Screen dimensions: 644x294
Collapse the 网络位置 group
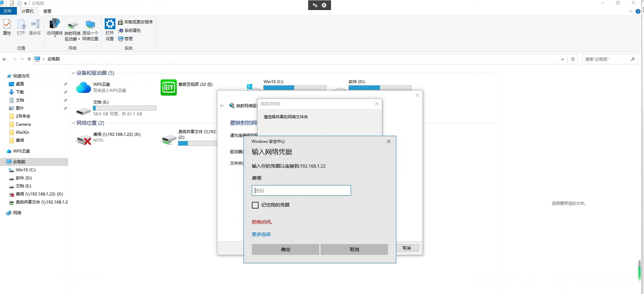(x=73, y=123)
